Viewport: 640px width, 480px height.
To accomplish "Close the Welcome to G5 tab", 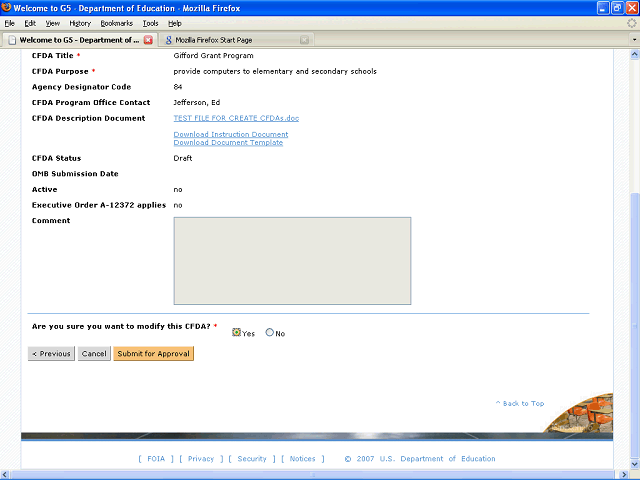I will click(148, 40).
